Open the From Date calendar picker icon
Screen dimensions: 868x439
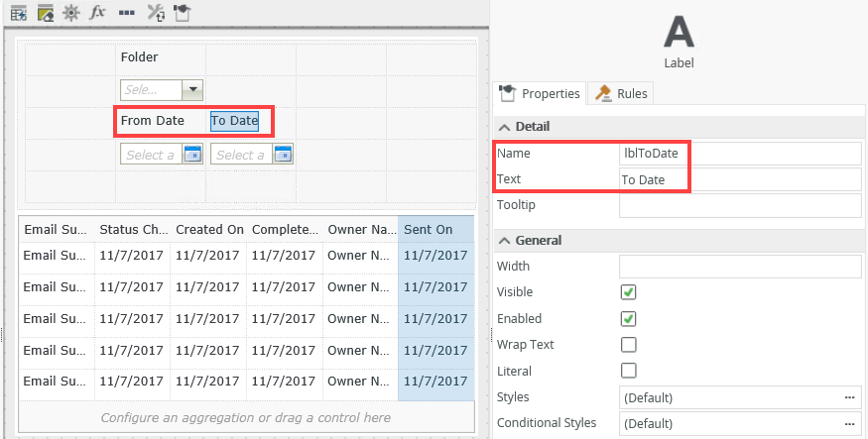[x=192, y=154]
